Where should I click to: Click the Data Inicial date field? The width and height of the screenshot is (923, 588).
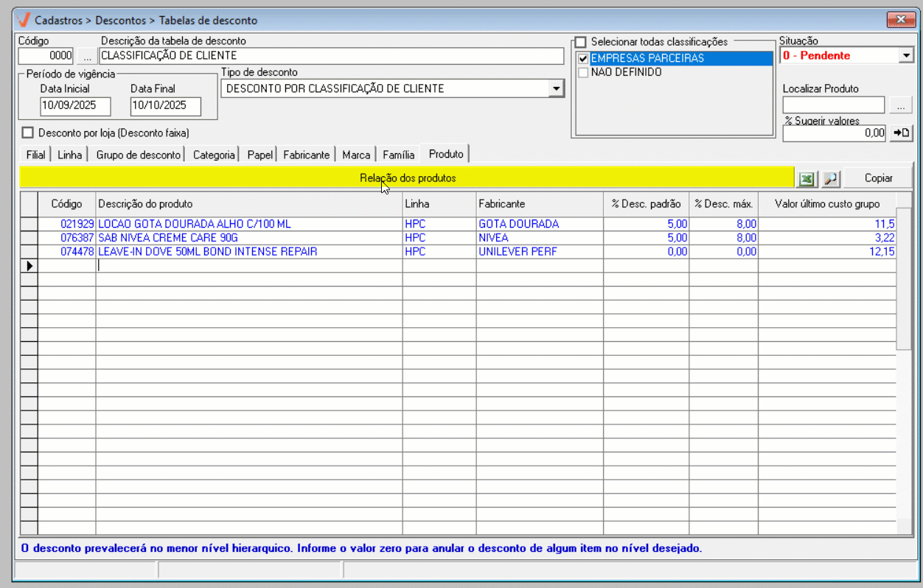(x=75, y=106)
